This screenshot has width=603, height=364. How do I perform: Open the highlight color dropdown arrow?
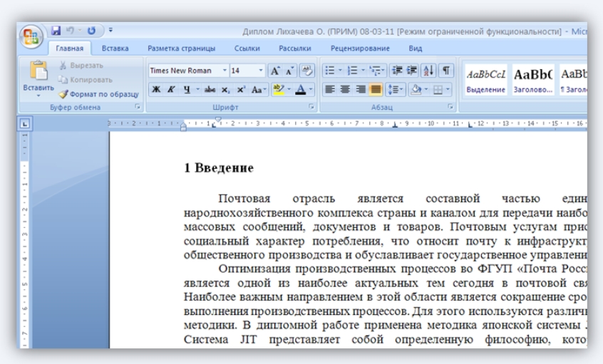point(289,90)
